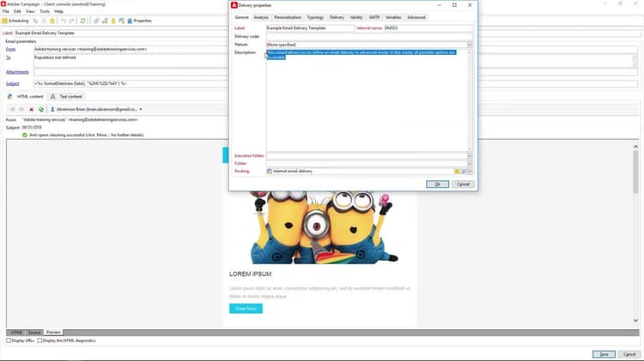This screenshot has width=644, height=361.
Task: Open the Advanced tab
Action: (416, 17)
